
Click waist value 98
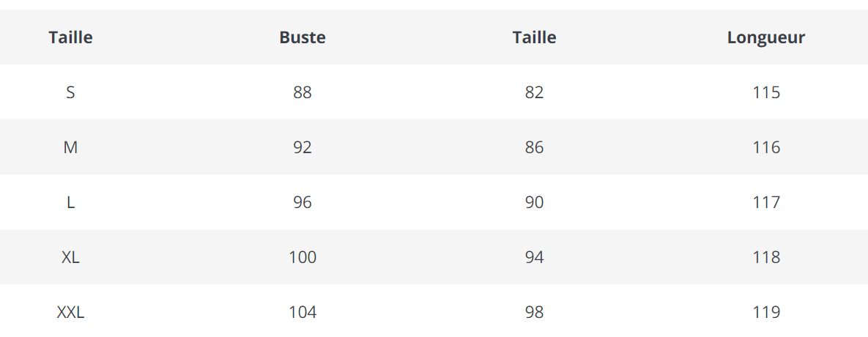534,312
